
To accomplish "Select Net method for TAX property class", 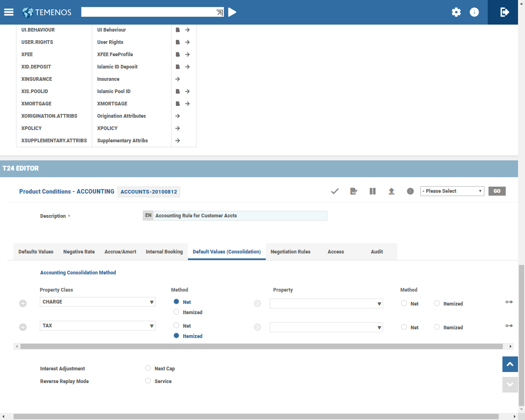I will [x=176, y=326].
